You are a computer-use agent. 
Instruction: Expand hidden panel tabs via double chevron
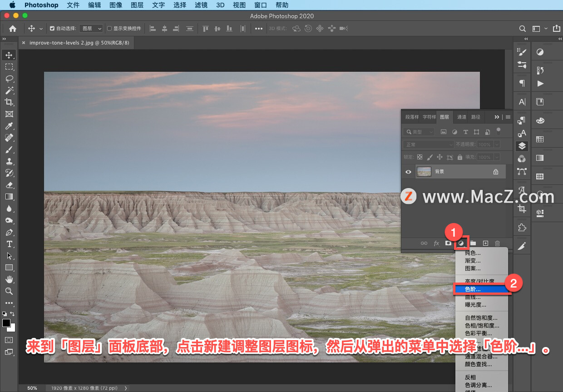pyautogui.click(x=497, y=117)
